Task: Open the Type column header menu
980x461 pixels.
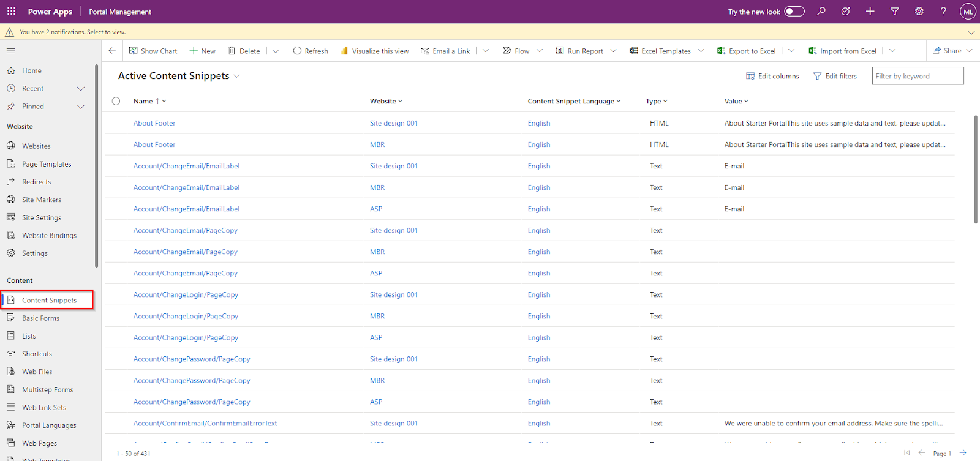Action: click(656, 101)
